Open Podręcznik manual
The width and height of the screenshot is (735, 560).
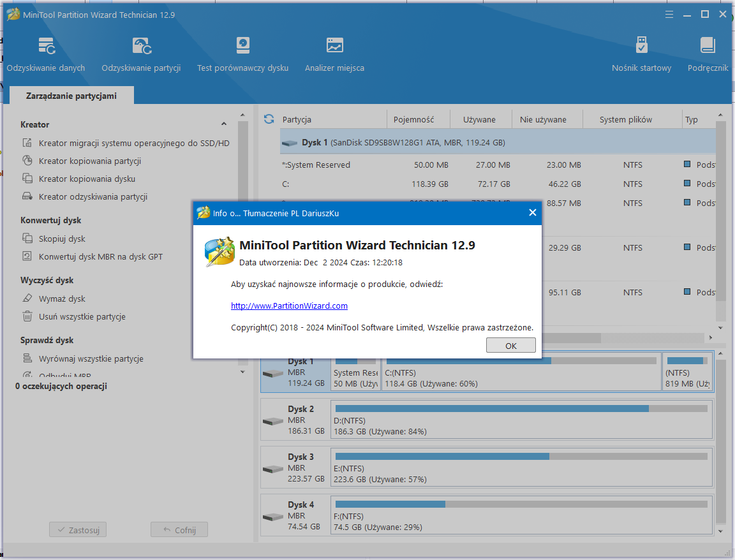tap(708, 55)
